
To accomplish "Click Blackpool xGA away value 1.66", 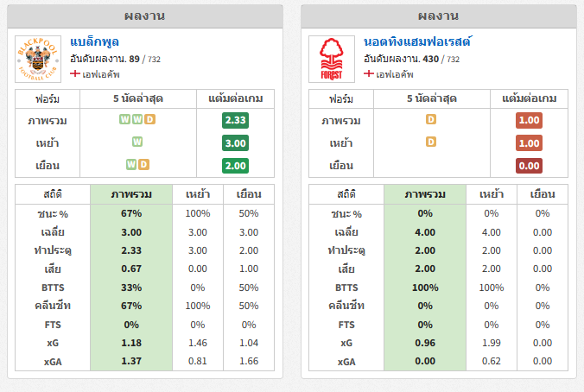I will click(x=249, y=361).
